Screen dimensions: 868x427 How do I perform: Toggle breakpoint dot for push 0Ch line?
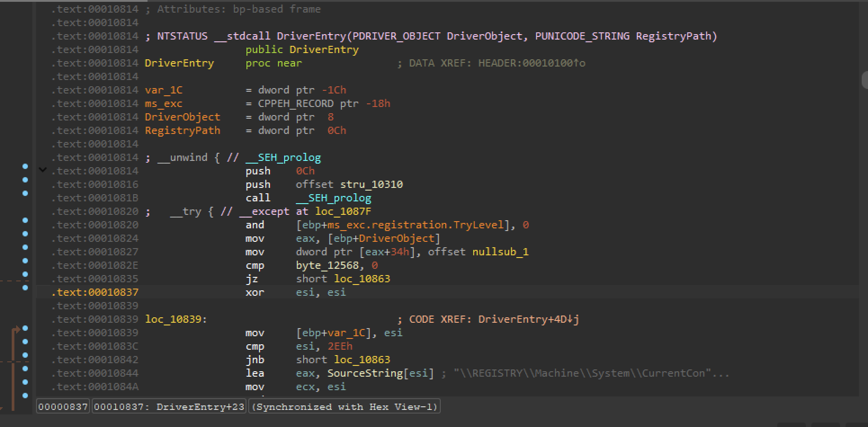click(x=25, y=166)
